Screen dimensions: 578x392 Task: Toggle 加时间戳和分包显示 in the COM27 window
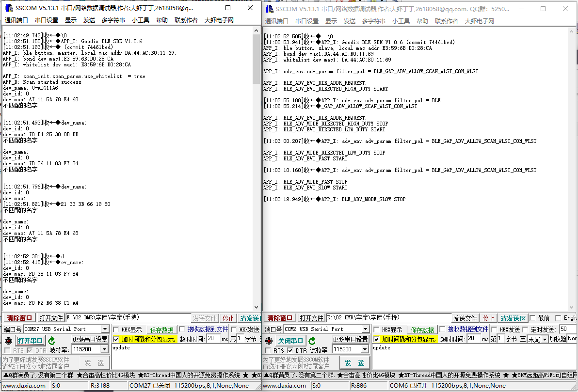[116, 339]
